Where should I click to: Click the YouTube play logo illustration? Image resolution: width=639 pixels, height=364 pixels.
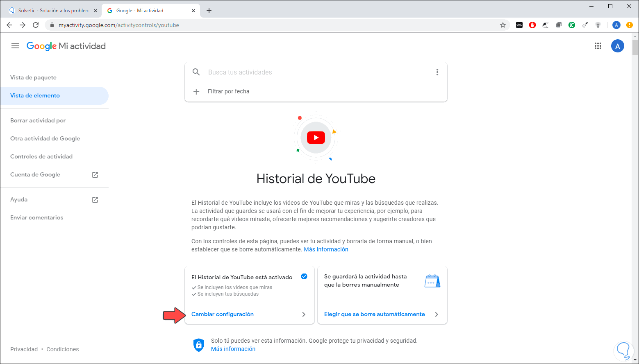(x=316, y=138)
